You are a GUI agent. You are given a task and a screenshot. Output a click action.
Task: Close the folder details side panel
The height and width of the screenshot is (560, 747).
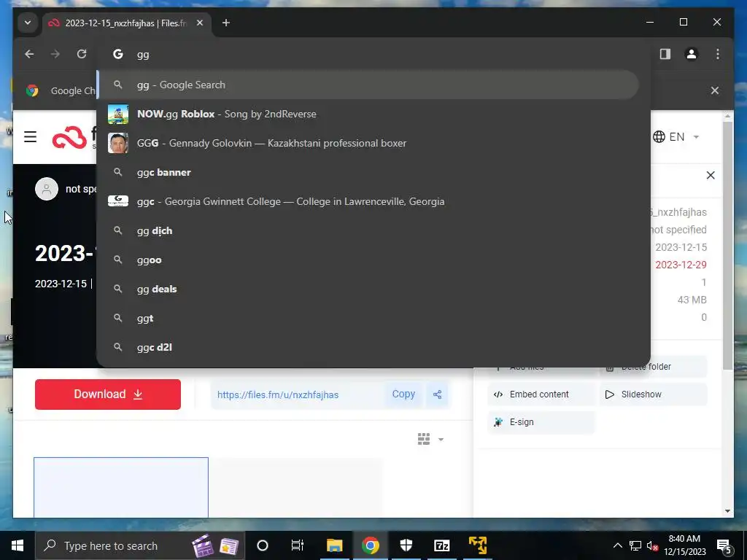coord(711,175)
